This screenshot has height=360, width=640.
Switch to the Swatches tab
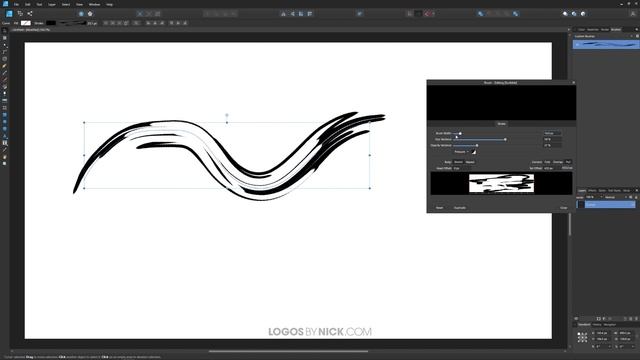[x=593, y=29]
